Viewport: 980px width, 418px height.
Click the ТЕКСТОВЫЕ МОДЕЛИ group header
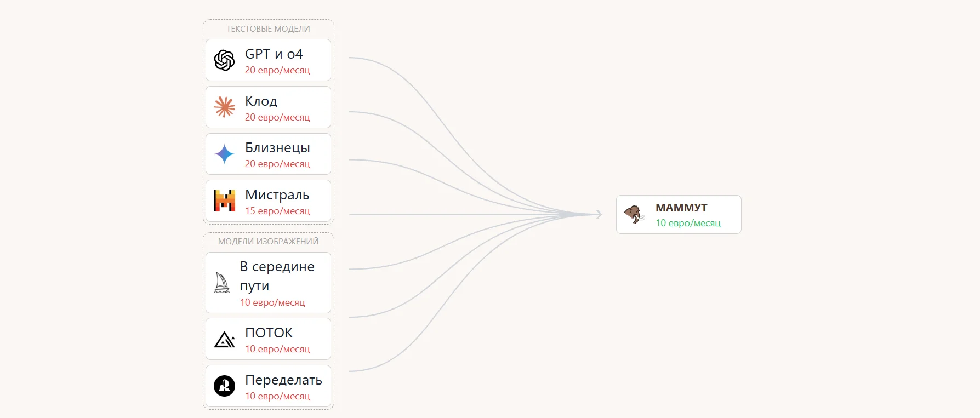(268, 29)
